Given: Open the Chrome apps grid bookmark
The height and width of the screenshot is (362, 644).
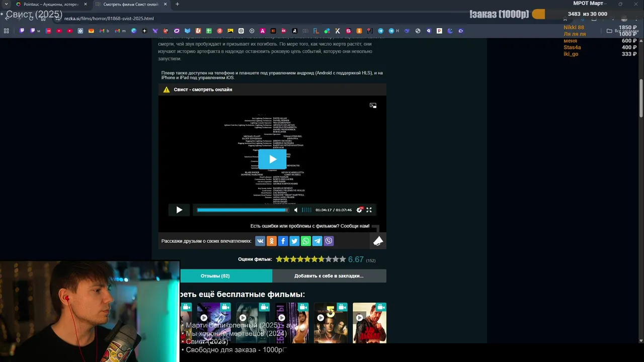Looking at the screenshot, I should click(x=7, y=31).
